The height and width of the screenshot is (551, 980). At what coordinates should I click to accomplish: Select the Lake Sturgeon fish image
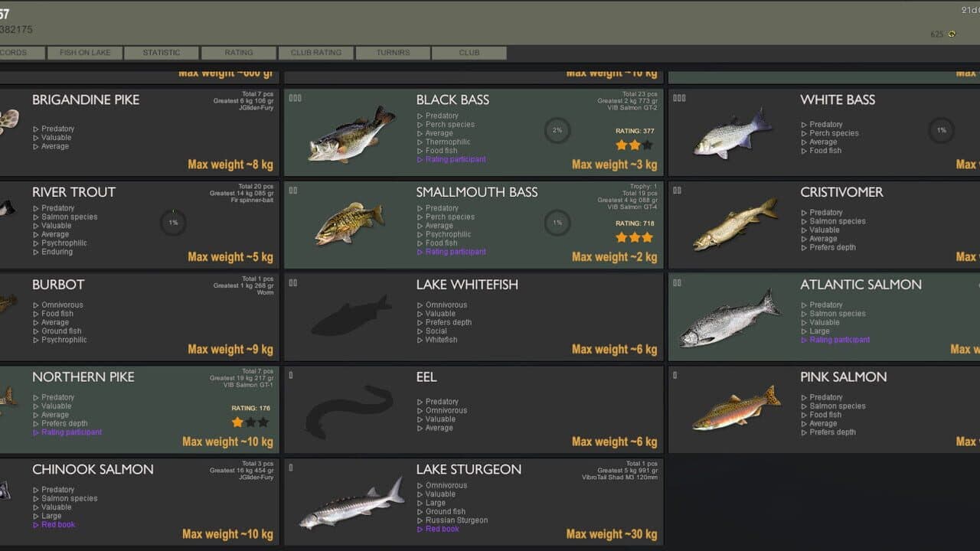tap(351, 504)
